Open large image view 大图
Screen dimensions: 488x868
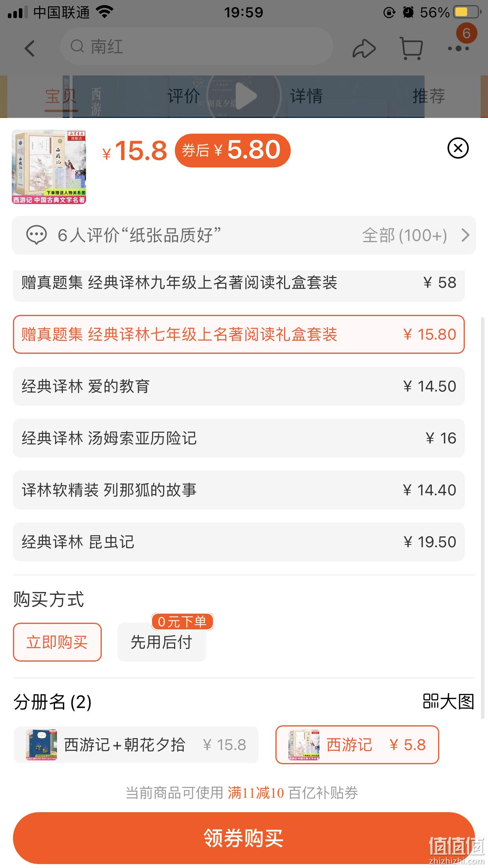pos(449,701)
